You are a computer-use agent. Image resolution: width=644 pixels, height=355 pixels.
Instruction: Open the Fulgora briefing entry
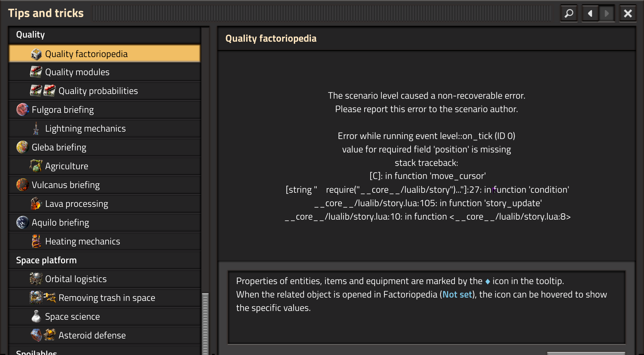[105, 109]
